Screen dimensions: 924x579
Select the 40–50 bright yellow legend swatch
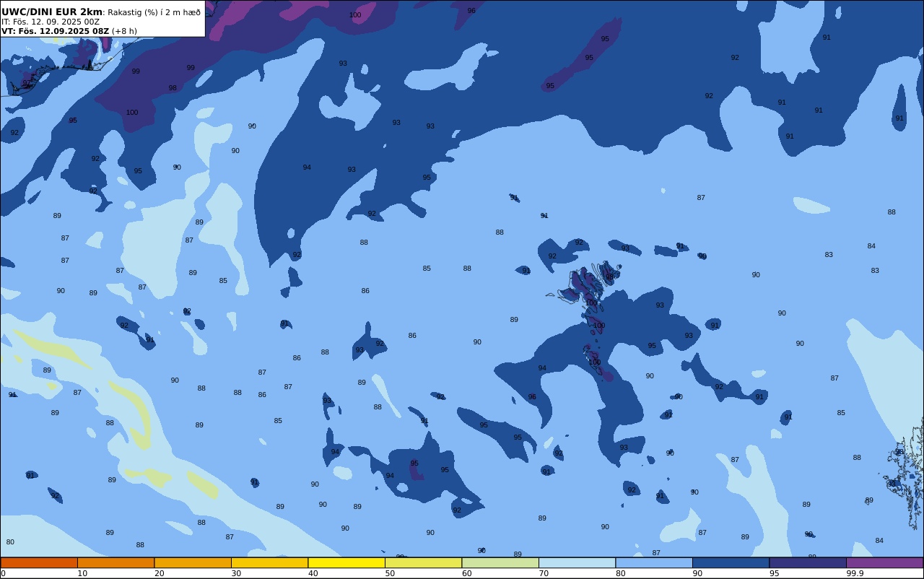pos(346,562)
